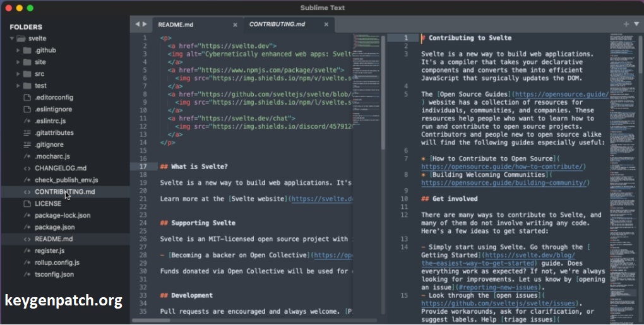Close the CONTRIBUTING.md tab
The image size is (644, 325).
coord(326,25)
